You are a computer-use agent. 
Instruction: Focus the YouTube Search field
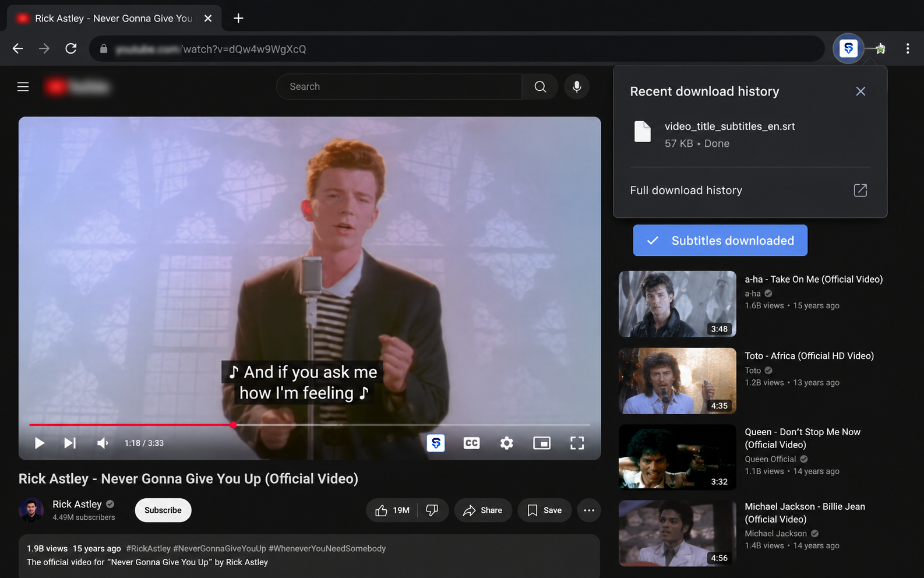(x=399, y=87)
